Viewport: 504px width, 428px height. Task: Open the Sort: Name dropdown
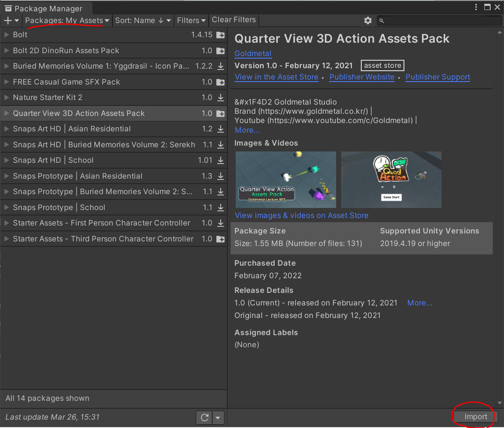coord(143,21)
